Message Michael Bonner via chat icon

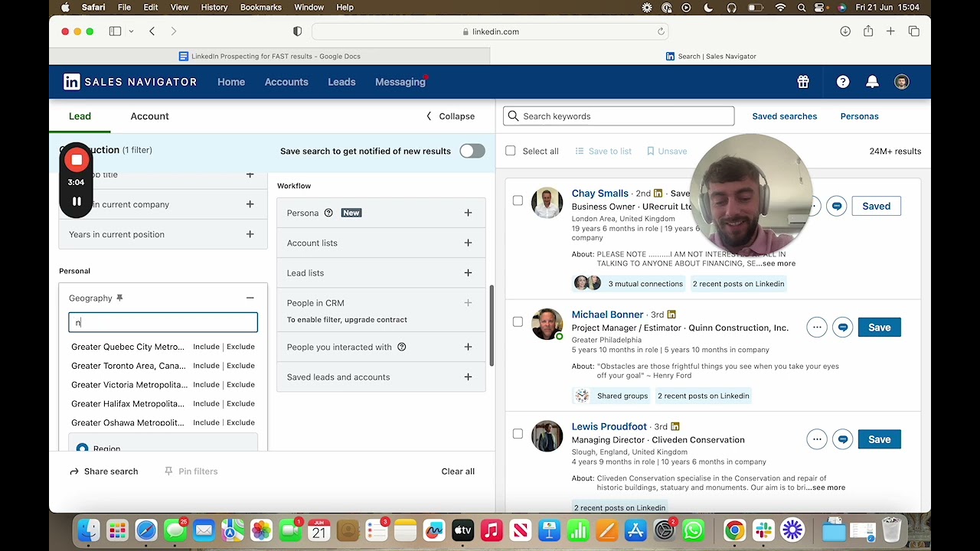843,328
